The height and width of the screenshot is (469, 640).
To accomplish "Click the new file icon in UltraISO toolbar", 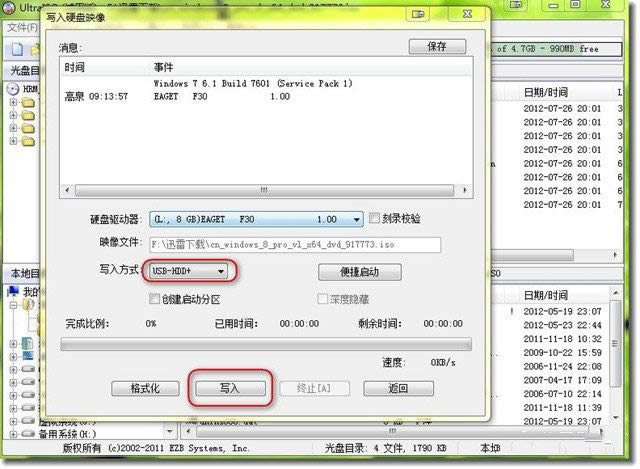I will [x=17, y=49].
